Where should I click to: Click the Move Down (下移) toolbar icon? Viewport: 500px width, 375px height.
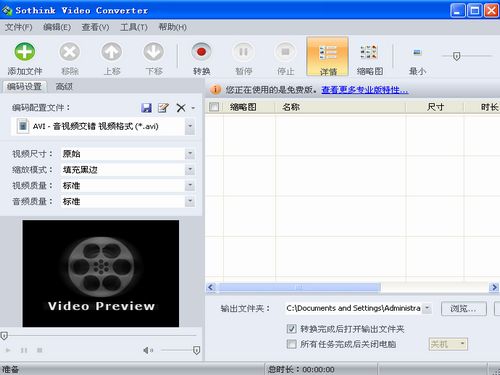tap(154, 52)
